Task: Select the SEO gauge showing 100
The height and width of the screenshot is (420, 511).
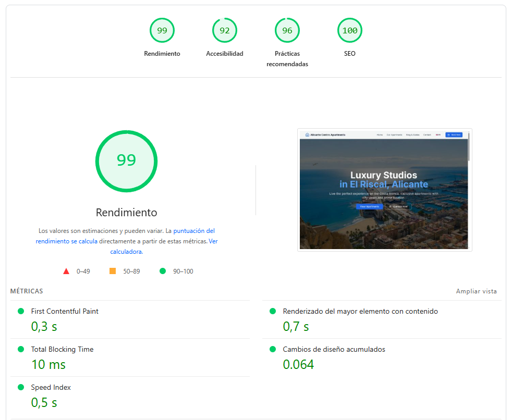Action: click(x=350, y=30)
